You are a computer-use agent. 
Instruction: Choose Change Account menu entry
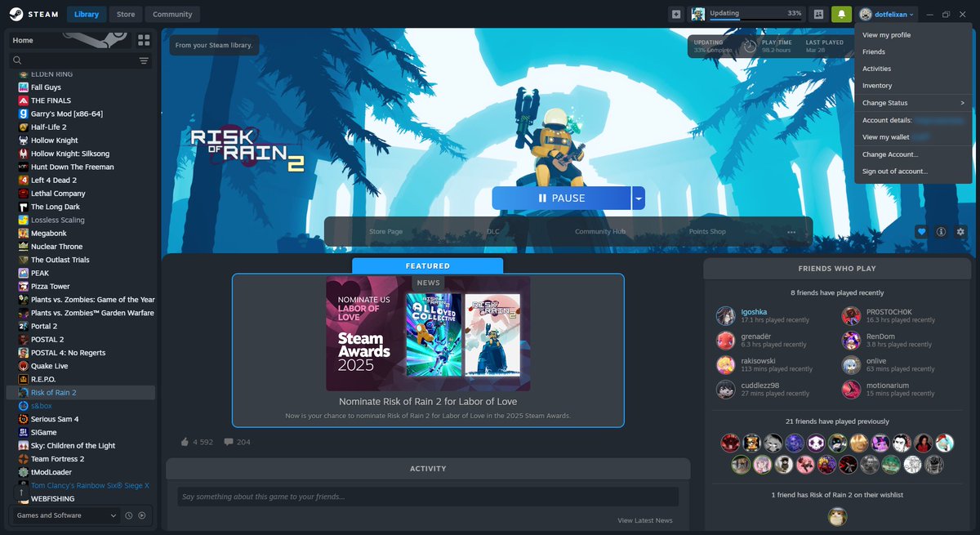point(890,154)
